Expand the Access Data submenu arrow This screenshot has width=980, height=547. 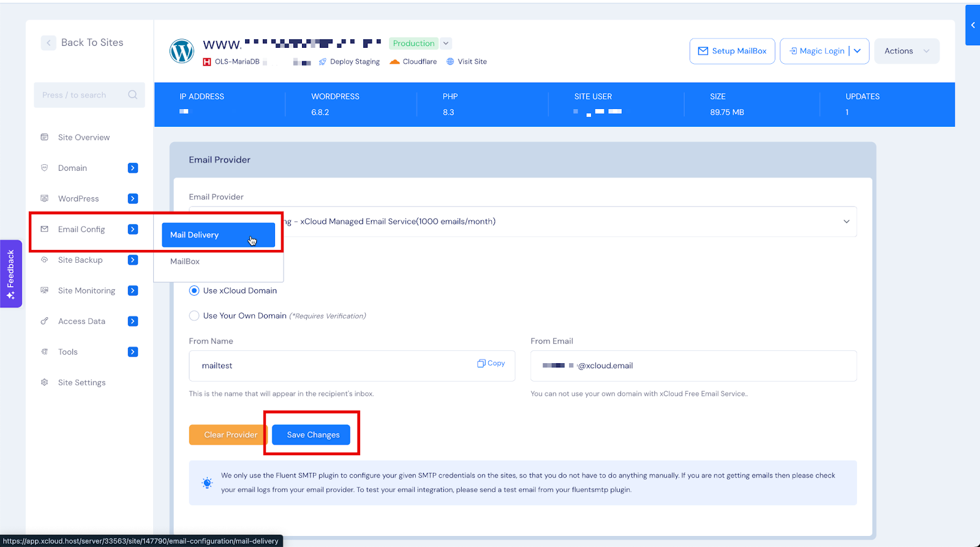(x=133, y=321)
